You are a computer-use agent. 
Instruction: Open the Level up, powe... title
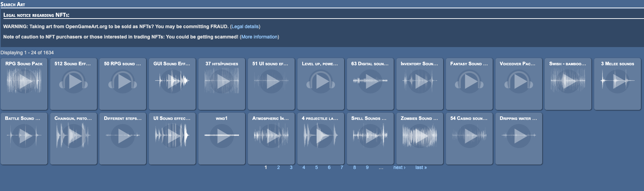(320, 64)
